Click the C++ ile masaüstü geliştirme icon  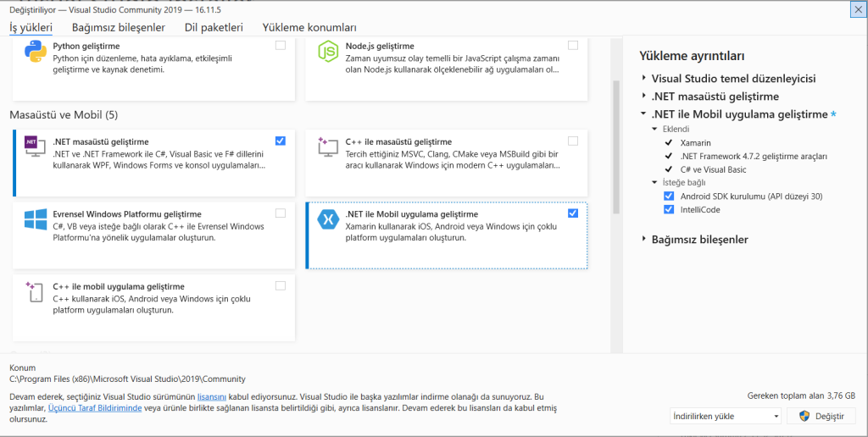[327, 147]
